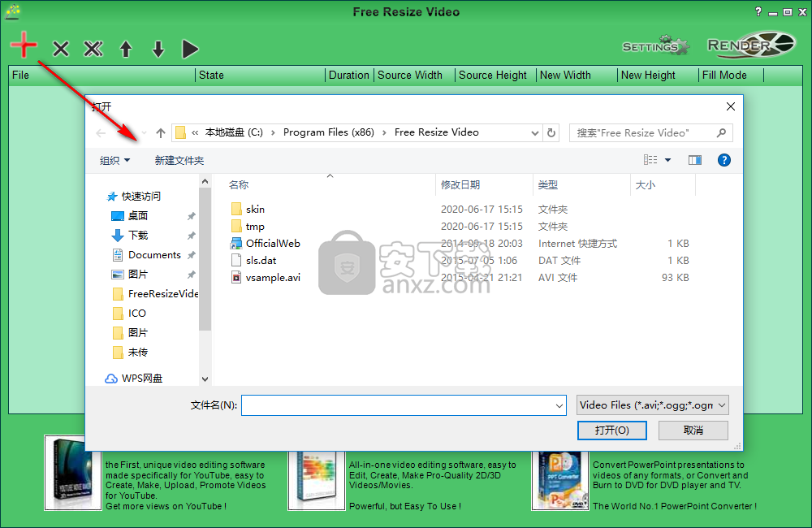
Task: Select pinned 图片 in sidebar
Action: (x=131, y=274)
